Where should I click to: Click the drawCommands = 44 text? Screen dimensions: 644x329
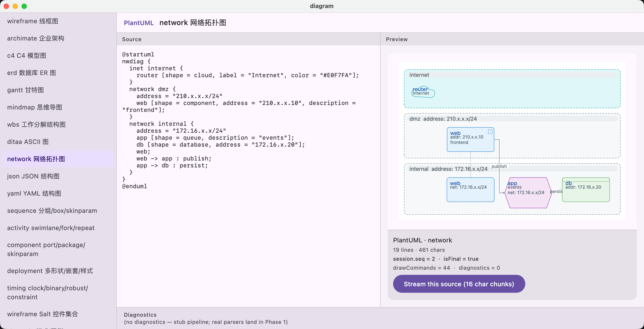tap(422, 268)
